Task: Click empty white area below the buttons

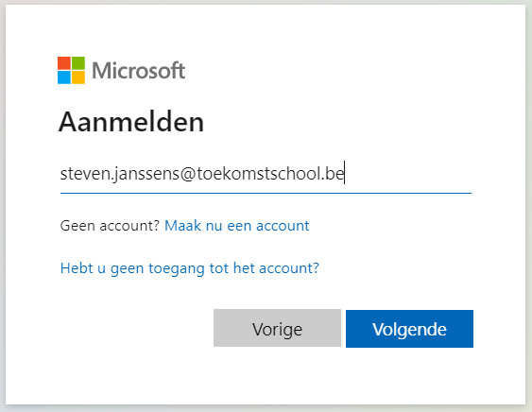Action: point(266,375)
